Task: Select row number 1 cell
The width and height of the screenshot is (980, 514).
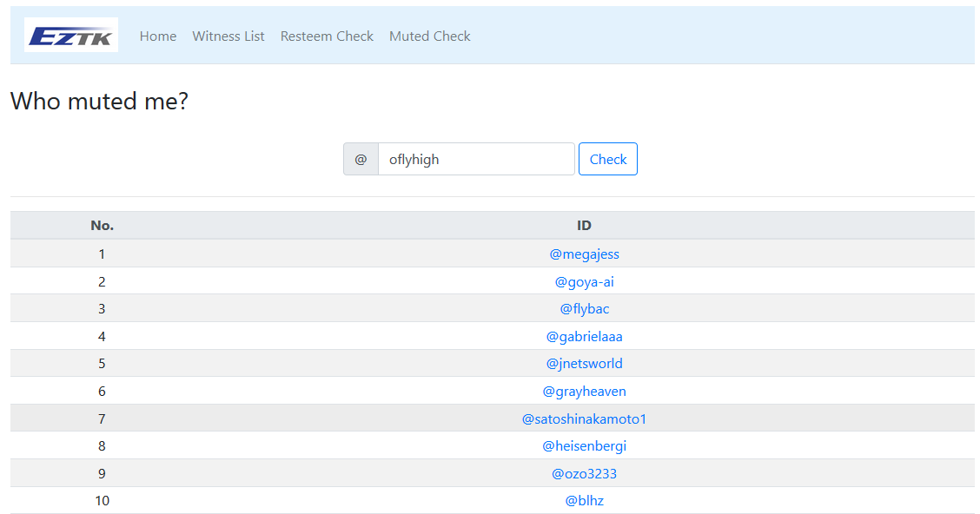Action: [x=102, y=254]
